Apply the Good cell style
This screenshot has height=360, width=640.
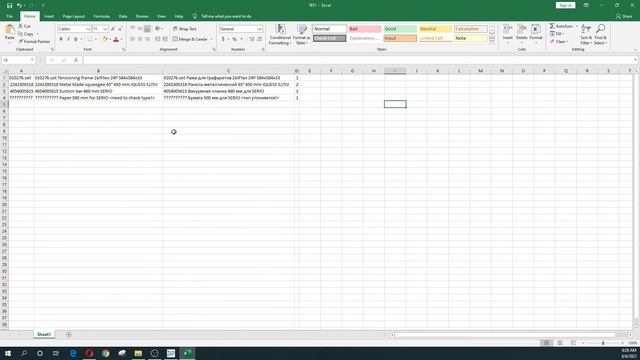pyautogui.click(x=400, y=29)
